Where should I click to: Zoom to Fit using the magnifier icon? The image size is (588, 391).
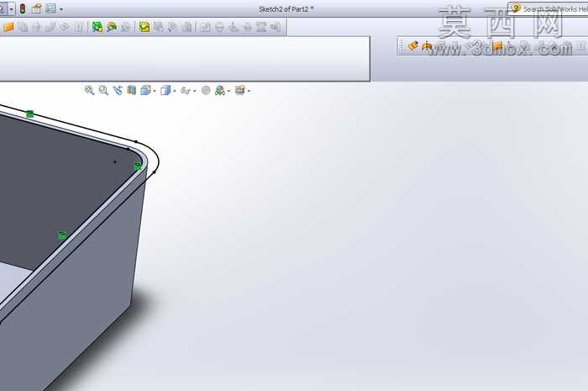pos(89,91)
